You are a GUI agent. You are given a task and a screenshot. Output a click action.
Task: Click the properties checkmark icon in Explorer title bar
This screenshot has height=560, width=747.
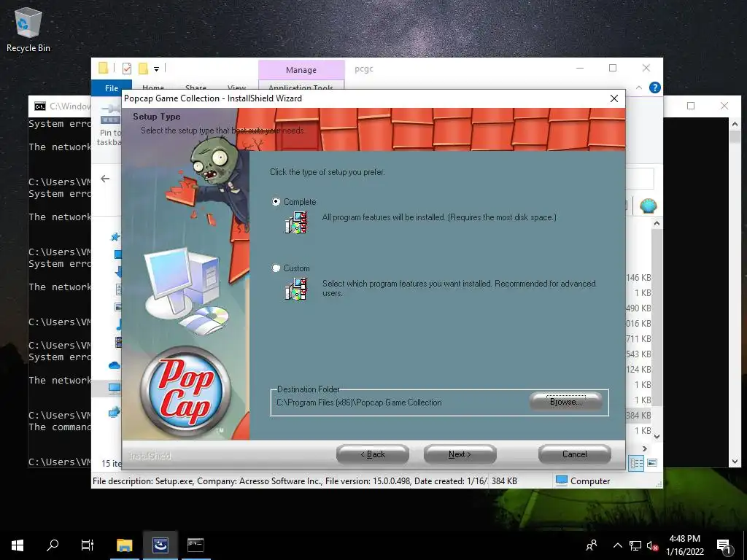point(127,69)
